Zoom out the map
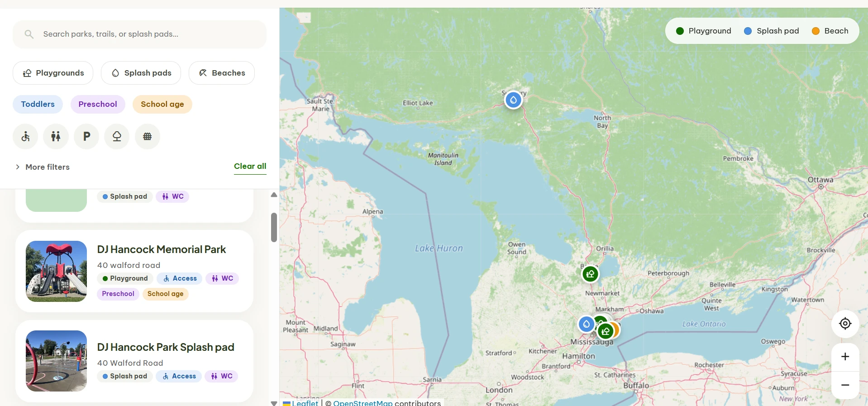 coord(845,385)
